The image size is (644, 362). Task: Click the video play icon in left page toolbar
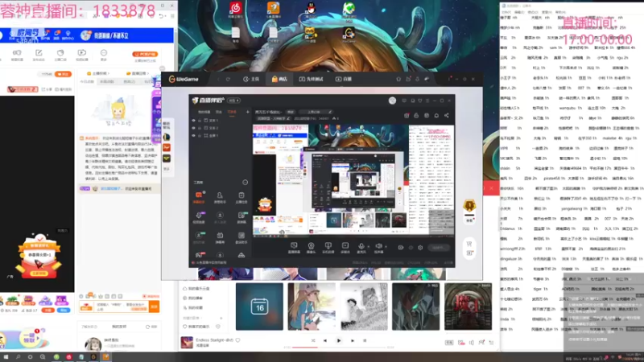pos(82,52)
